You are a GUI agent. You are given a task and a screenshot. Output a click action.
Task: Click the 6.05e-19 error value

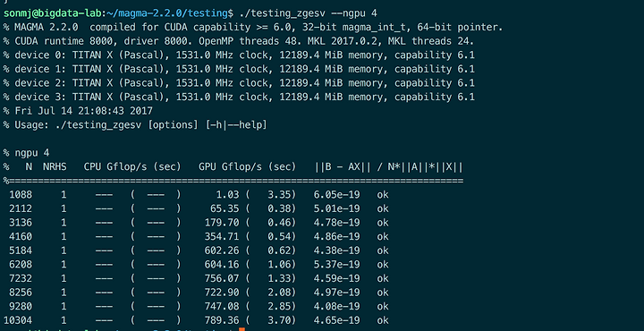coord(337,195)
